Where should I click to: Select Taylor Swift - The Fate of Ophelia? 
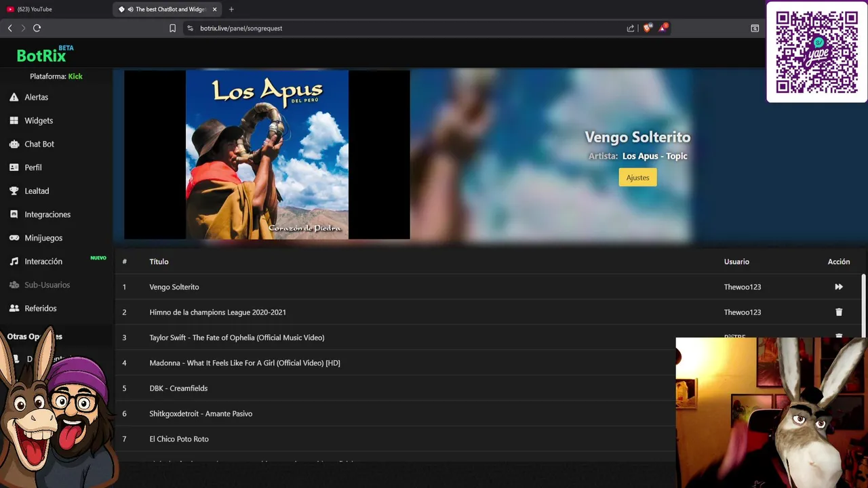[x=237, y=338]
